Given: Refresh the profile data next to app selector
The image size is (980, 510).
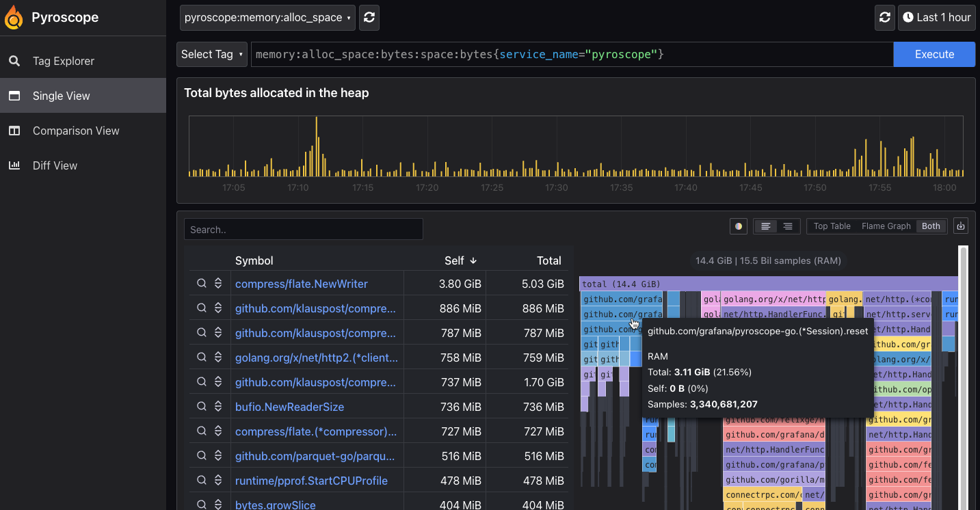Looking at the screenshot, I should pos(369,17).
